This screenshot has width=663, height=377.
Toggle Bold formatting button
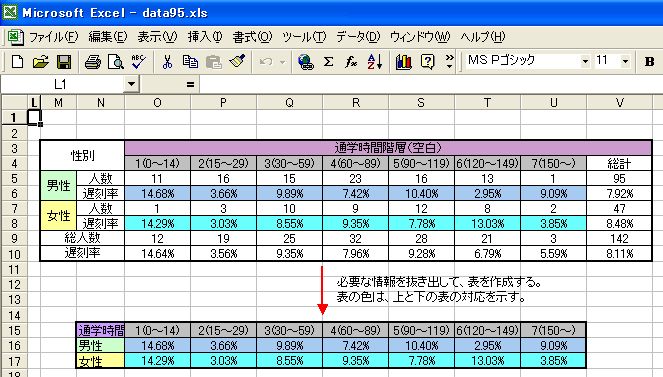[649, 62]
